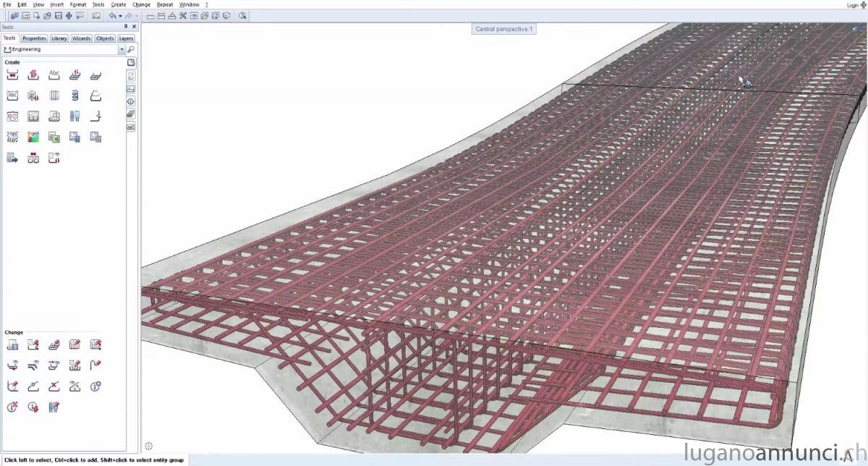The width and height of the screenshot is (868, 466).
Task: Select the delete red X Change tool
Action: point(54,386)
